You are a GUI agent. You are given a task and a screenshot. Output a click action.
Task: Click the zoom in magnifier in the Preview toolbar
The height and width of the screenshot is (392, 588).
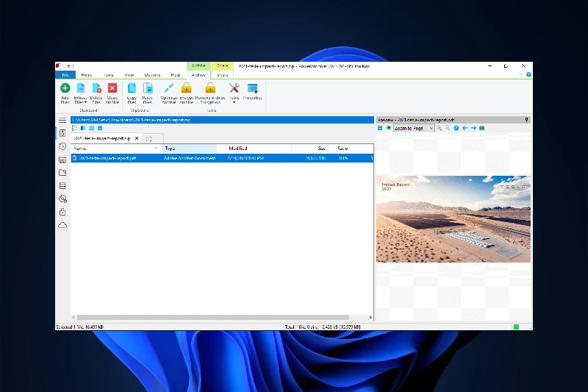click(439, 128)
